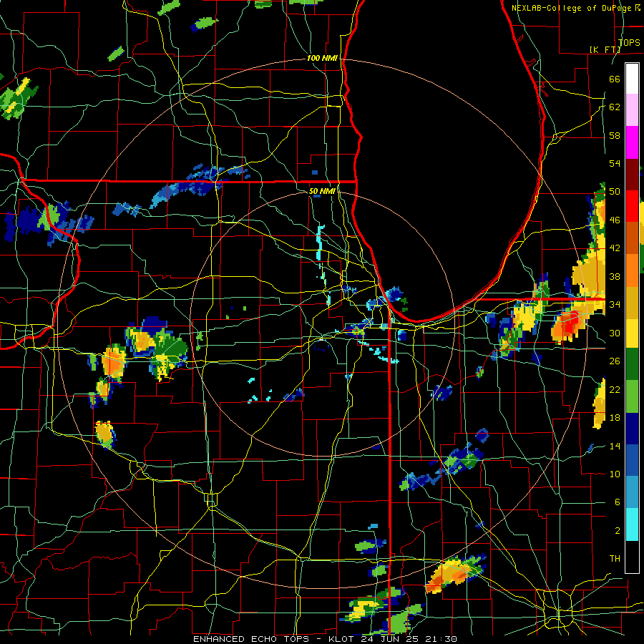The width and height of the screenshot is (644, 644).
Task: Click the 42 value on the legend
Action: (x=615, y=248)
